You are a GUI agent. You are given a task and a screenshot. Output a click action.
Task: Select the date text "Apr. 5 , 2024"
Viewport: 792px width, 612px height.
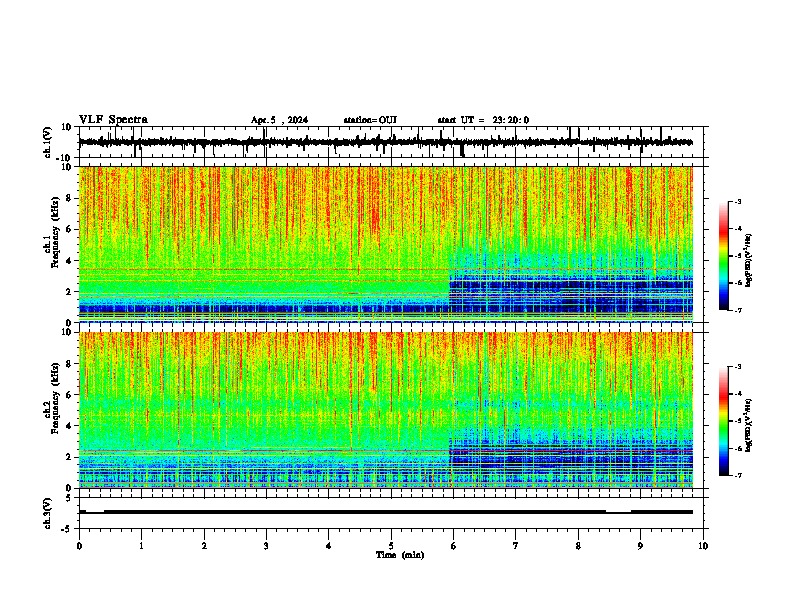pos(279,120)
